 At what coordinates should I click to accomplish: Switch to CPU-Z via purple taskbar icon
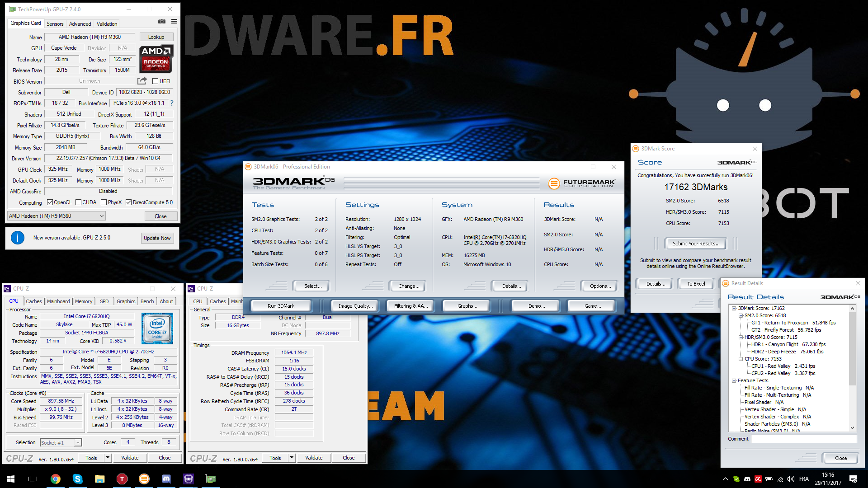(x=188, y=479)
